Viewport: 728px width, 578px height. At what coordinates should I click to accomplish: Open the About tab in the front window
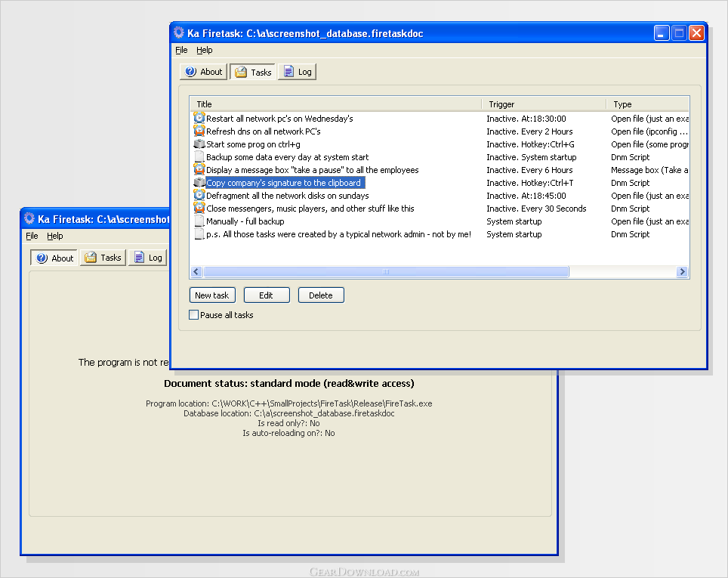tap(204, 72)
